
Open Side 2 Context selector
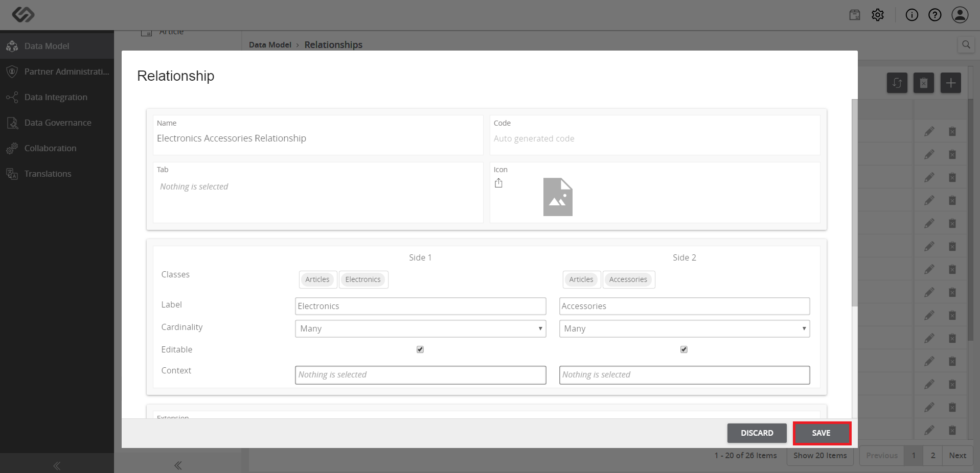click(685, 375)
